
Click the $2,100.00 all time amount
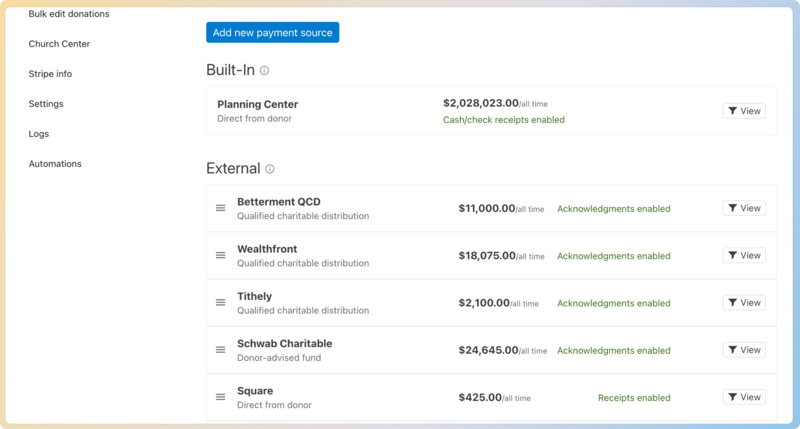[x=498, y=304]
